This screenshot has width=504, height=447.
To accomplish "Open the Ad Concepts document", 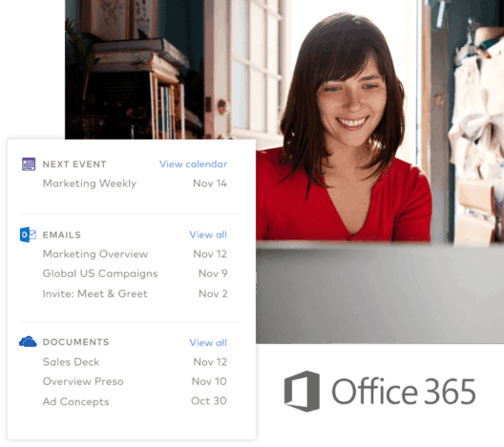I will (x=75, y=402).
